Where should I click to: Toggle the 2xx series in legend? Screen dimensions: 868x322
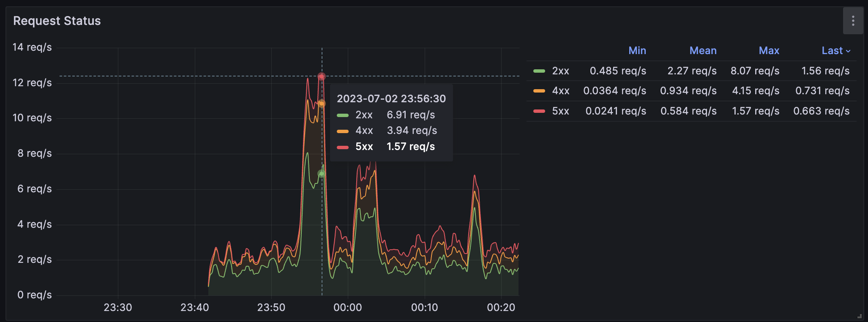pyautogui.click(x=561, y=71)
